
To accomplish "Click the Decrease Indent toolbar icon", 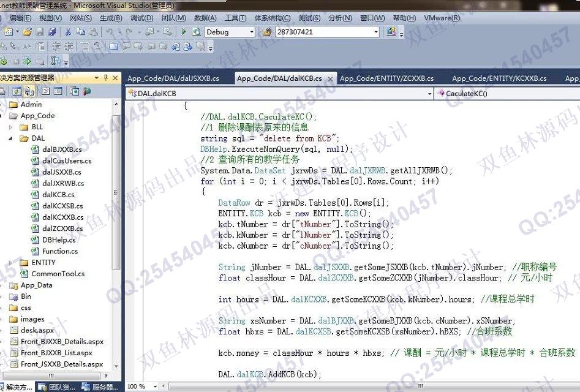I will (x=56, y=47).
